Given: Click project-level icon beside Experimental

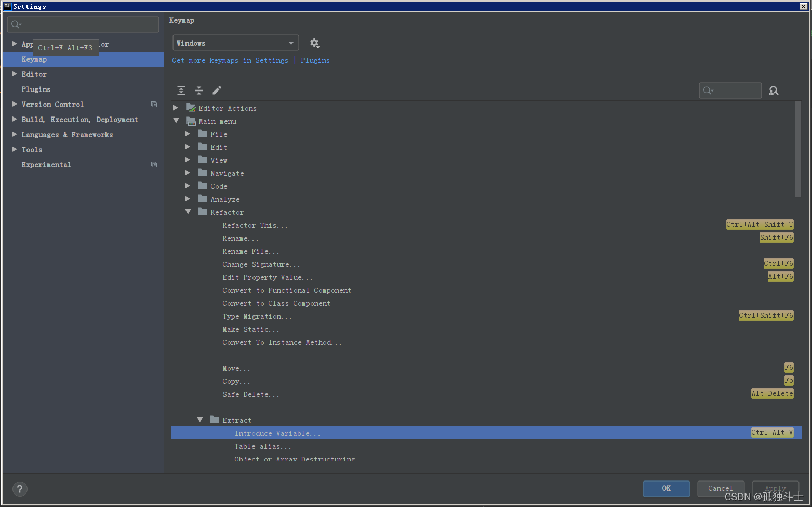Looking at the screenshot, I should [x=154, y=165].
